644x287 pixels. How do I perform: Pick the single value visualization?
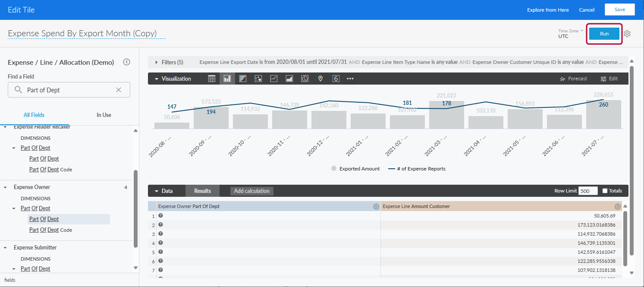click(x=336, y=79)
